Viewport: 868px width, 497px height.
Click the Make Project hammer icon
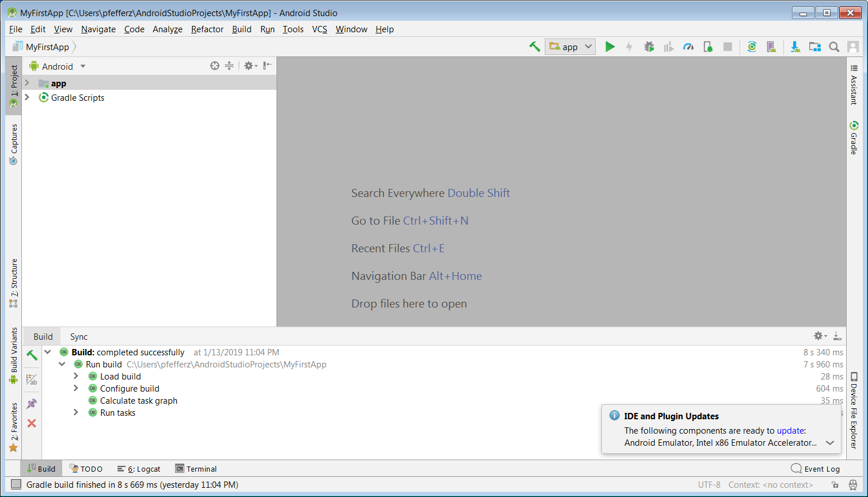tap(535, 47)
